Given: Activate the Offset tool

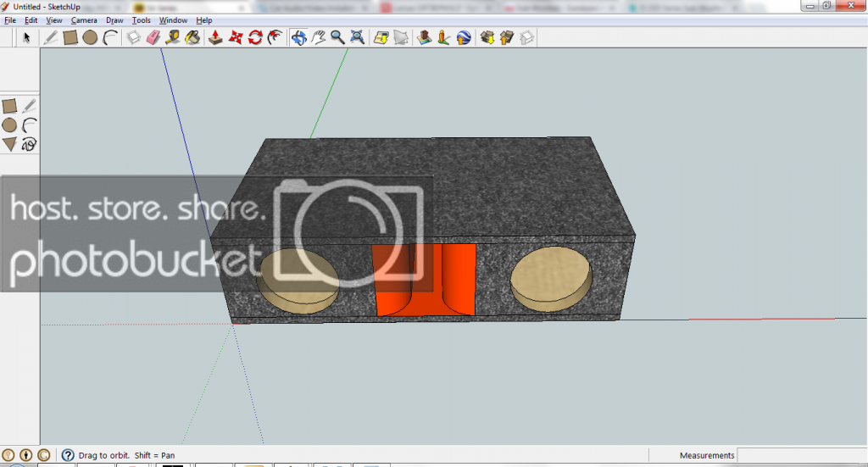Looking at the screenshot, I should click(275, 37).
